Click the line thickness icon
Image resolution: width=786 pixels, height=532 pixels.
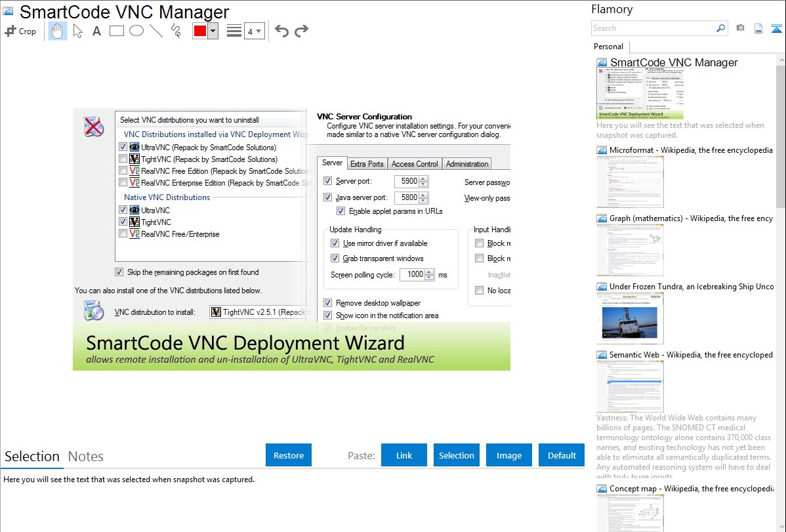234,31
